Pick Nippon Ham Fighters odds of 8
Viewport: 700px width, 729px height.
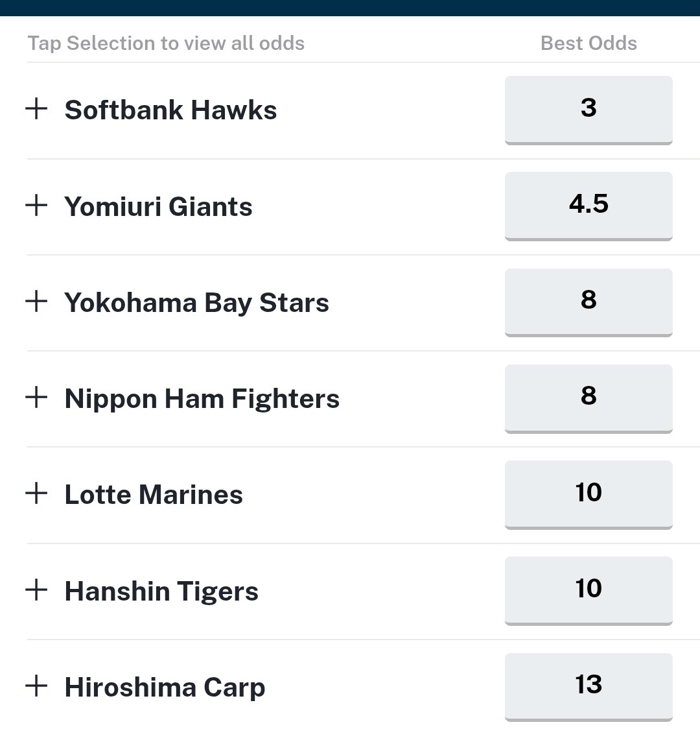tap(588, 397)
